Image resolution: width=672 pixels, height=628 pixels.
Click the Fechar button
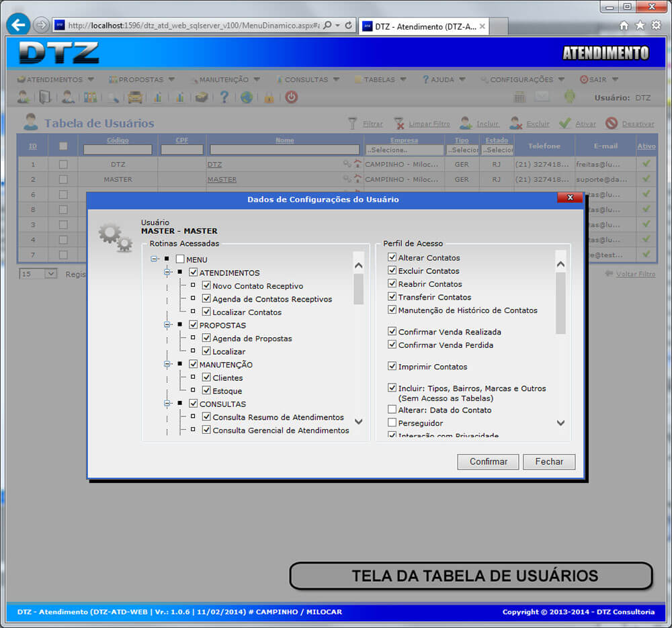[549, 462]
